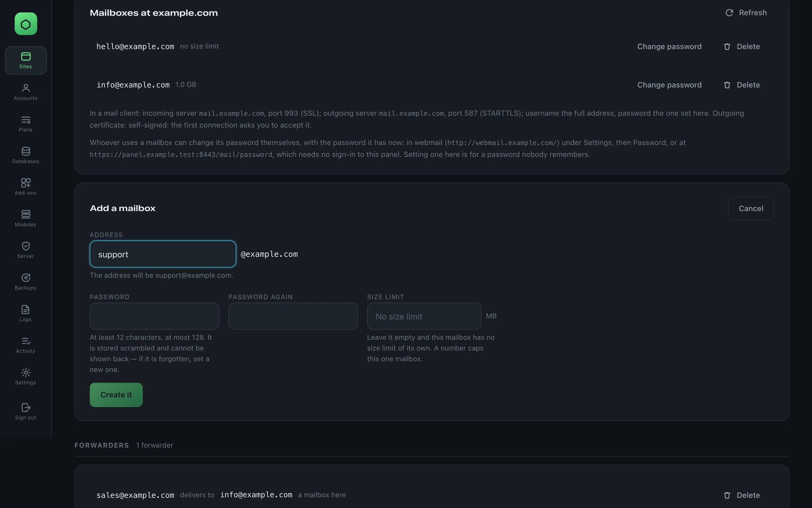Go to Accounts in the sidebar
Image resolution: width=812 pixels, height=508 pixels.
(26, 92)
